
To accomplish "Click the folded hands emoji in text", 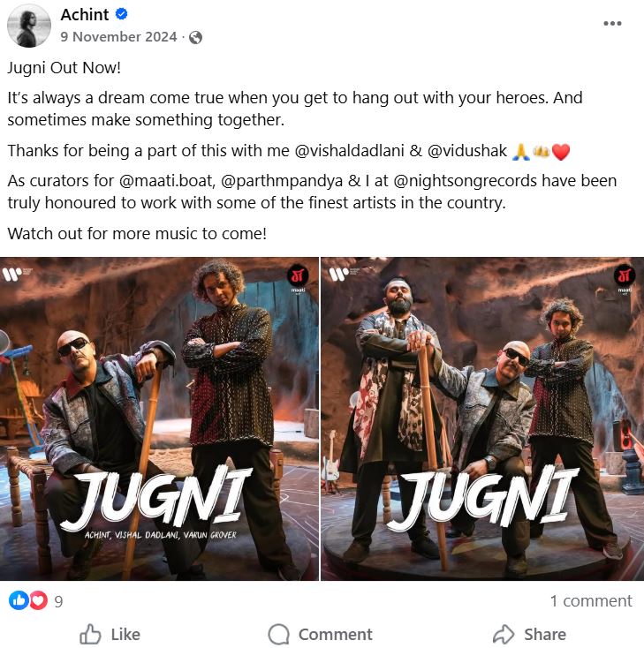I will pyautogui.click(x=520, y=152).
